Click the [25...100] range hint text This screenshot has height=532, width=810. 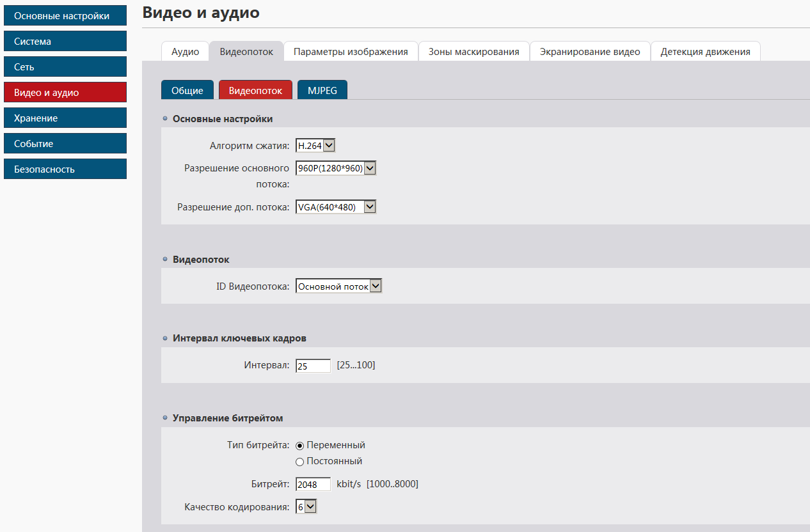pos(356,365)
